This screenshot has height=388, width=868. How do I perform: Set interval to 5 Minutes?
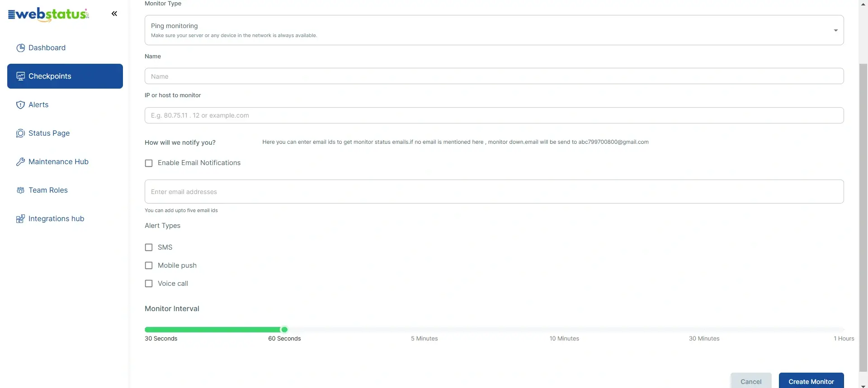click(424, 339)
